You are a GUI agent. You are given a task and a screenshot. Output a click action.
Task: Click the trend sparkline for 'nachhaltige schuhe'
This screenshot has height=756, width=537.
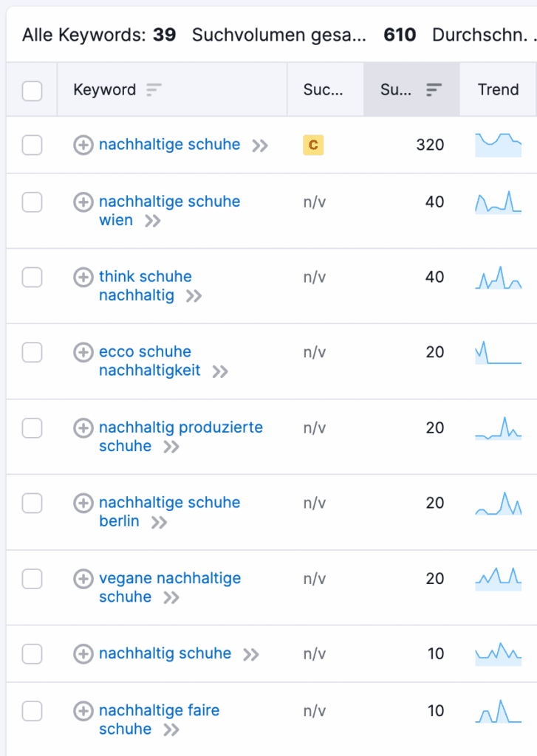498,145
